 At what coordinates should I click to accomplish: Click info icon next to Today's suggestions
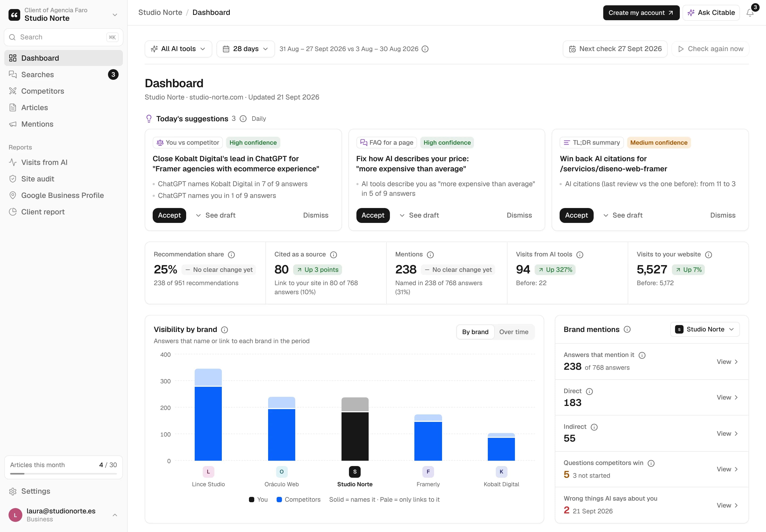click(243, 119)
